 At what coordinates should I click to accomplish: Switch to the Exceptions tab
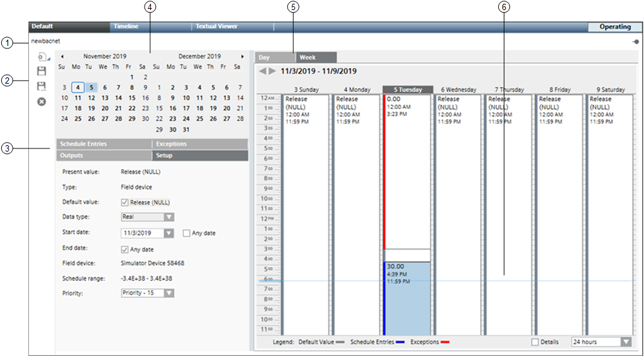(x=200, y=144)
